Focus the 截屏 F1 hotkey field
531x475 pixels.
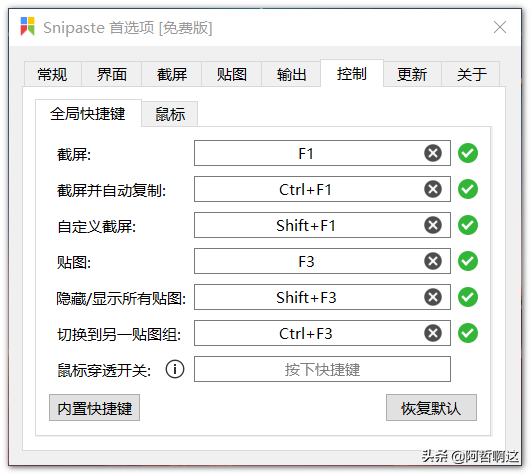click(322, 153)
